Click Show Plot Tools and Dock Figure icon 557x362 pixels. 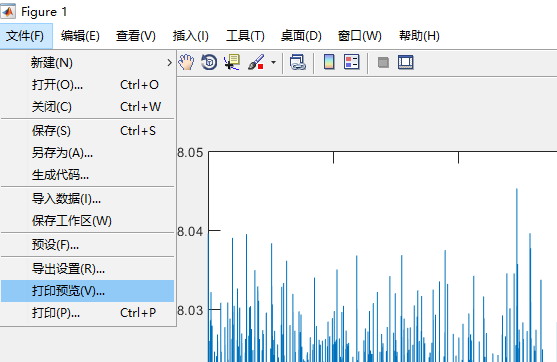[x=406, y=62]
